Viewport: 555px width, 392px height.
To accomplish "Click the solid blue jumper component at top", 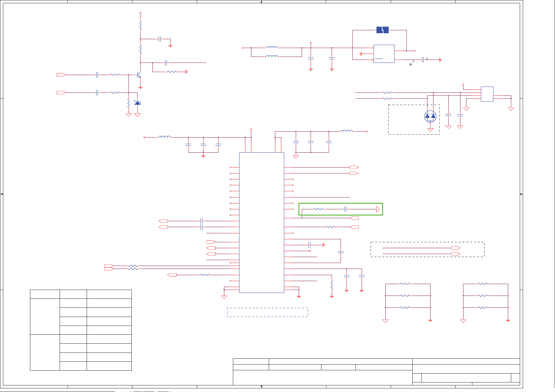I will [x=382, y=30].
